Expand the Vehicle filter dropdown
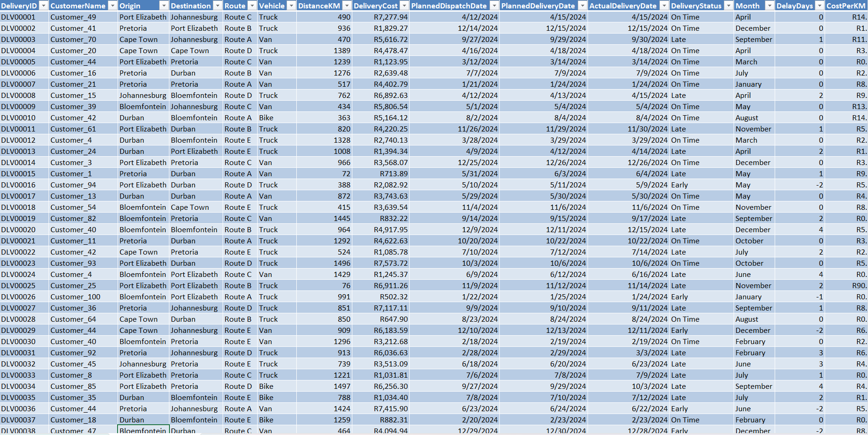This screenshot has height=435, width=868. click(291, 6)
